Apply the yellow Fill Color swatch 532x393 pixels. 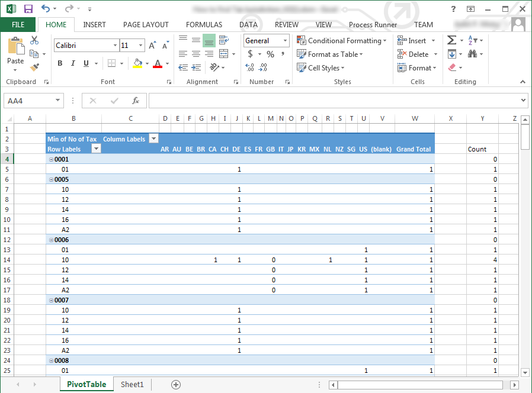click(137, 64)
